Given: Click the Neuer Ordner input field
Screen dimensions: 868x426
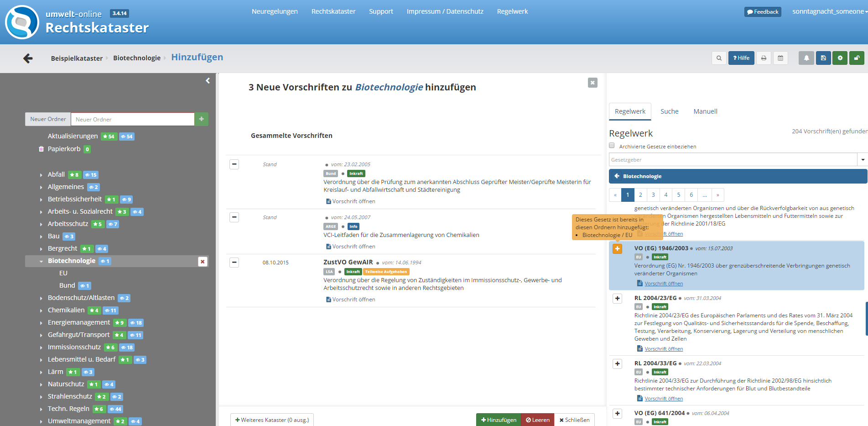Looking at the screenshot, I should point(132,119).
